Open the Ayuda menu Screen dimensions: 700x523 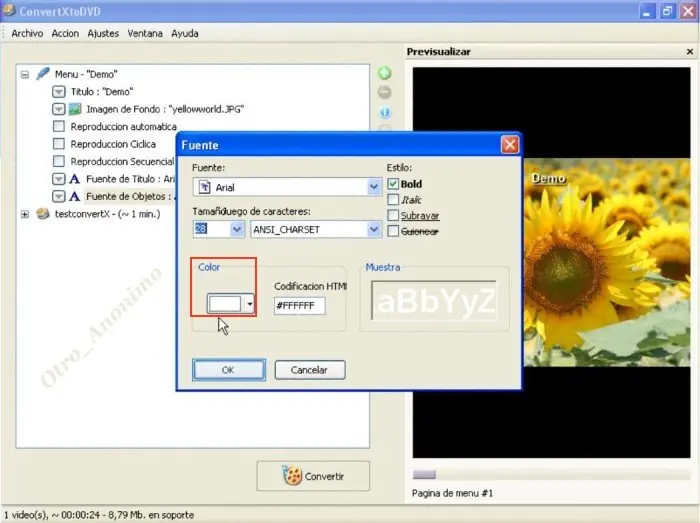pyautogui.click(x=185, y=33)
